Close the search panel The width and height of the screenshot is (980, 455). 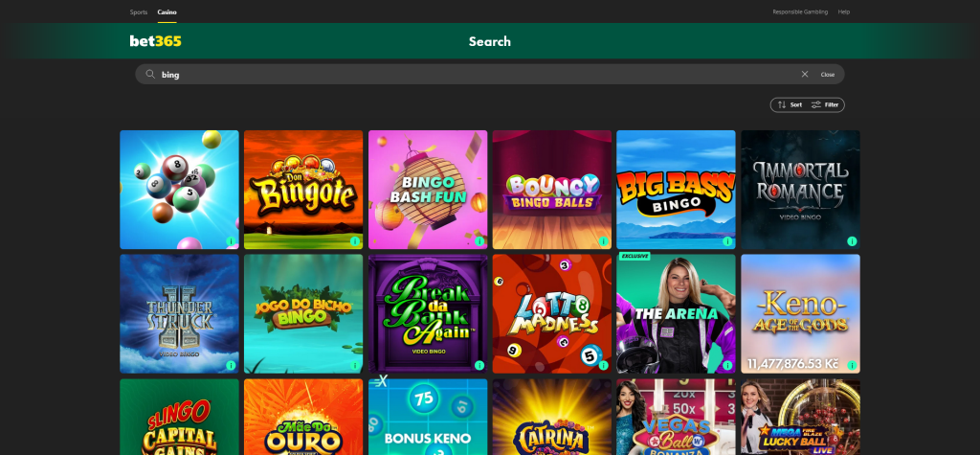827,74
